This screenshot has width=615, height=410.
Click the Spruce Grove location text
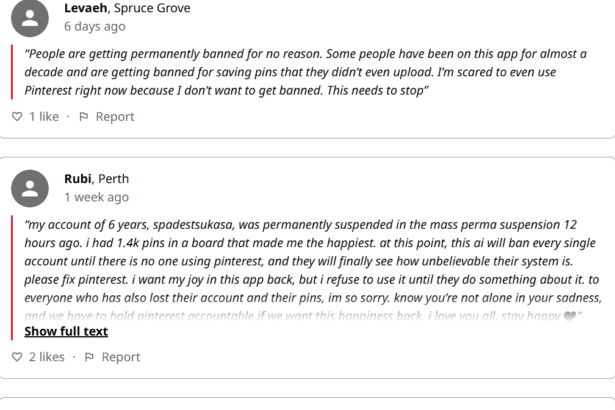click(x=154, y=8)
